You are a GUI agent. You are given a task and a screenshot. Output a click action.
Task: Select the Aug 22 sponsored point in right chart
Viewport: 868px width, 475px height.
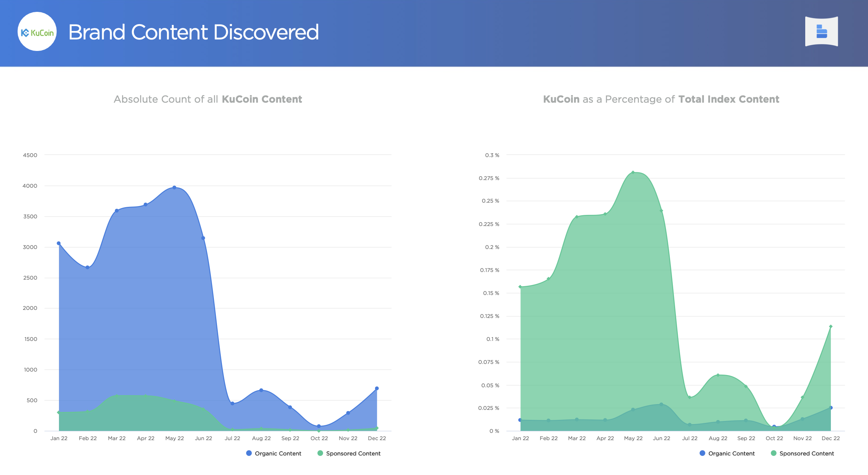(718, 375)
